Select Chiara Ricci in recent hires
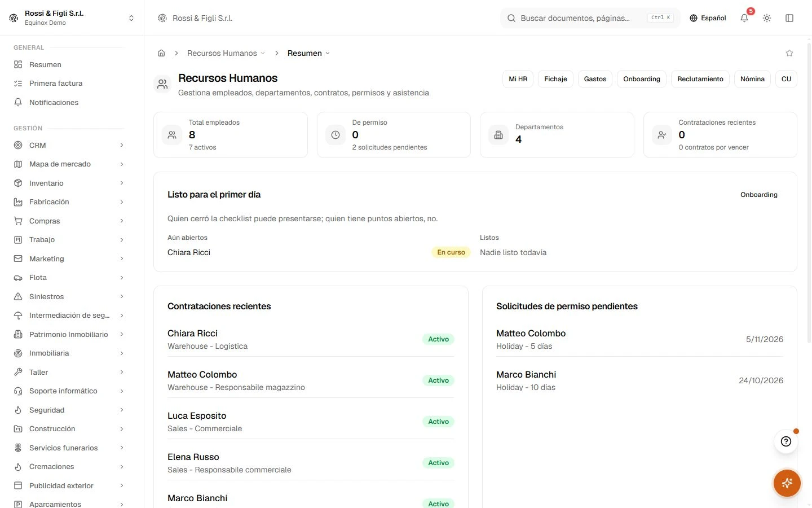This screenshot has height=508, width=812. 311,339
